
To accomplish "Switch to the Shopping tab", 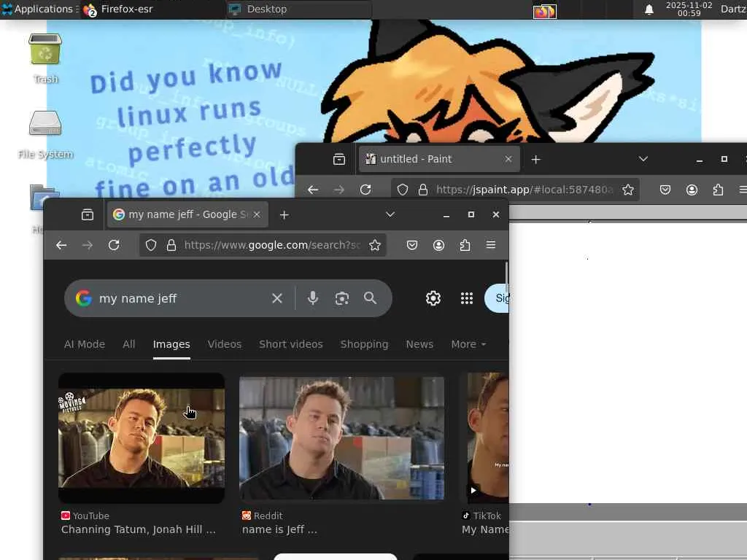I will (x=365, y=344).
